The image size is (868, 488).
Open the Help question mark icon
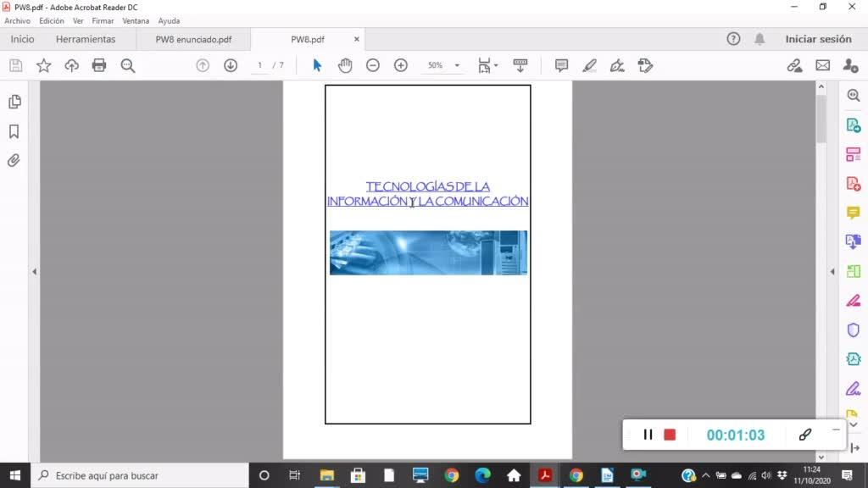click(x=733, y=39)
